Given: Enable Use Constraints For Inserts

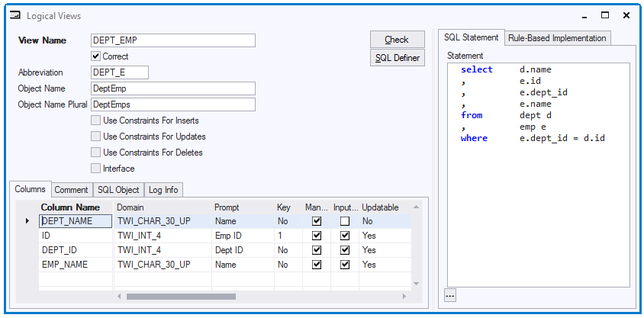Looking at the screenshot, I should pyautogui.click(x=95, y=120).
